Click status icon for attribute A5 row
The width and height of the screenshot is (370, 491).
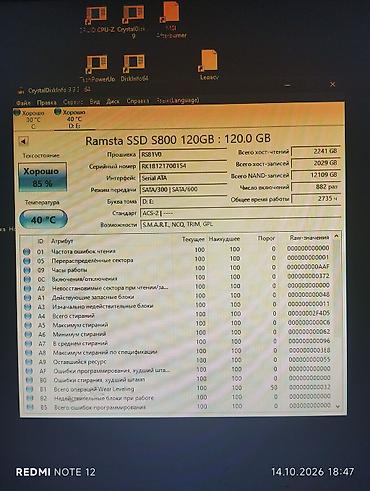pyautogui.click(x=28, y=325)
